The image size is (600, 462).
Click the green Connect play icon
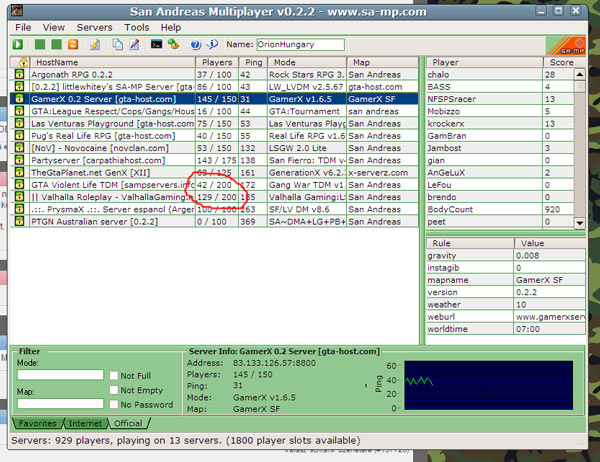tap(19, 45)
